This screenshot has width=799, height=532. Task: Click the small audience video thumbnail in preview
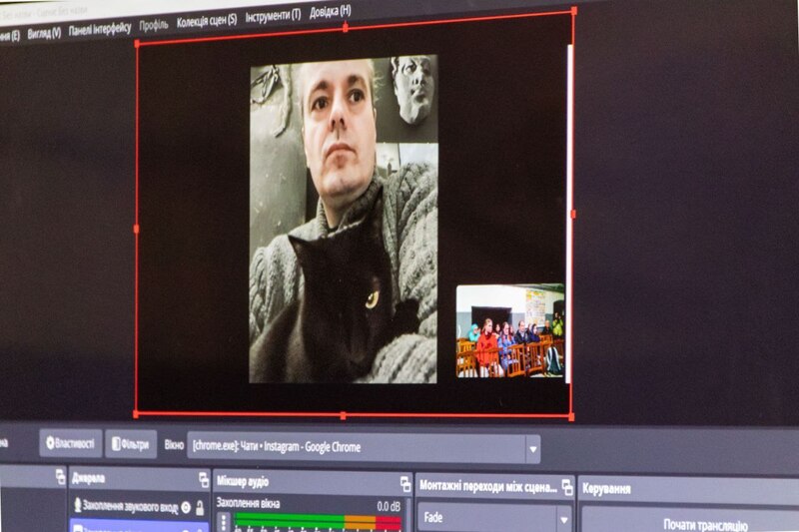510,331
